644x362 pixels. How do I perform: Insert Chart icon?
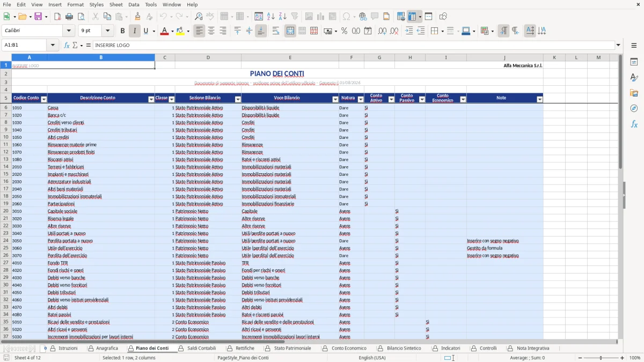pyautogui.click(x=321, y=17)
